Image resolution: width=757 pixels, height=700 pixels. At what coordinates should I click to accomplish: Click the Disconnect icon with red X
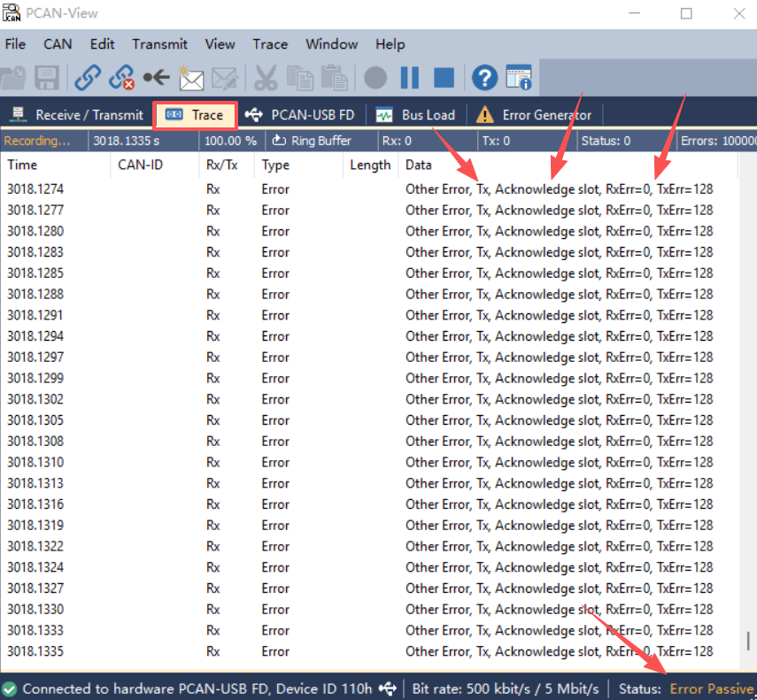pos(121,78)
